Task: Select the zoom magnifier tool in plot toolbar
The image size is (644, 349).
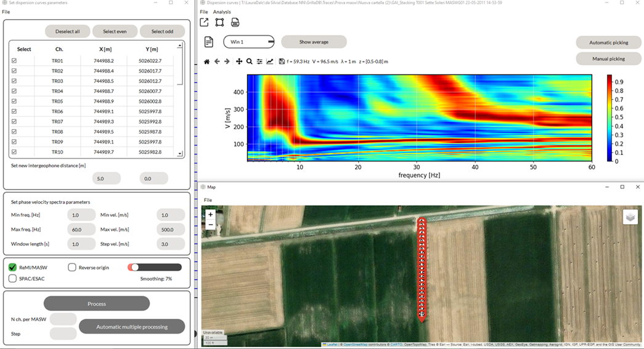Action: point(250,62)
